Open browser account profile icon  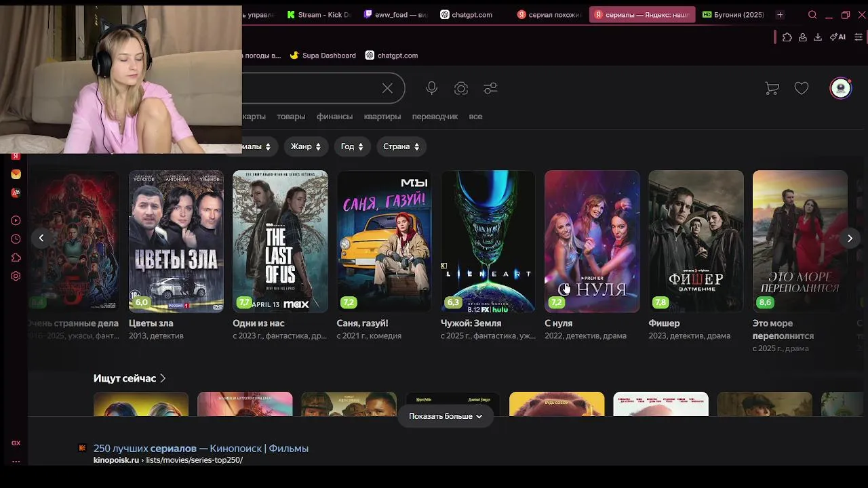pyautogui.click(x=803, y=37)
